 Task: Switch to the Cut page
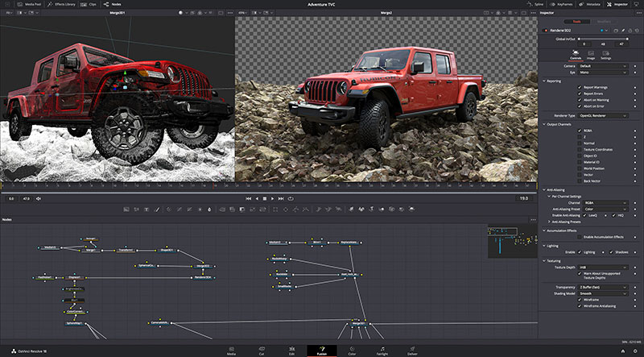[262, 351]
